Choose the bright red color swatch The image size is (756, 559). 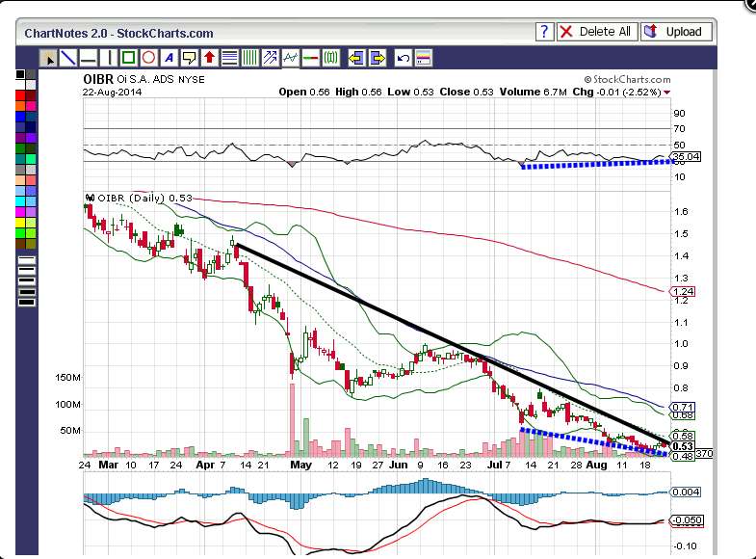[x=20, y=95]
